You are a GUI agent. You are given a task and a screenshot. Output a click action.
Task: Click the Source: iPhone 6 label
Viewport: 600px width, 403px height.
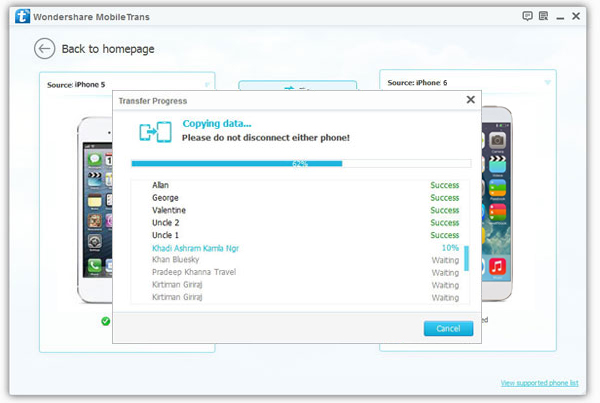coord(417,83)
